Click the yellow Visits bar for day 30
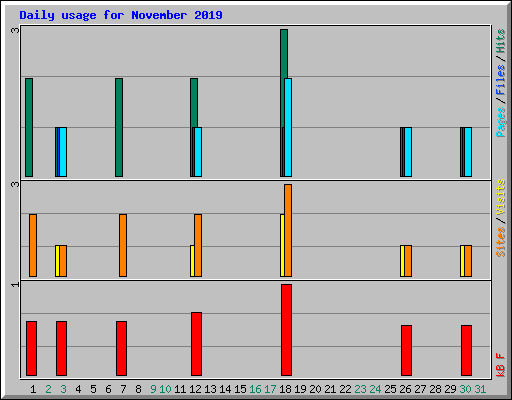 (462, 261)
